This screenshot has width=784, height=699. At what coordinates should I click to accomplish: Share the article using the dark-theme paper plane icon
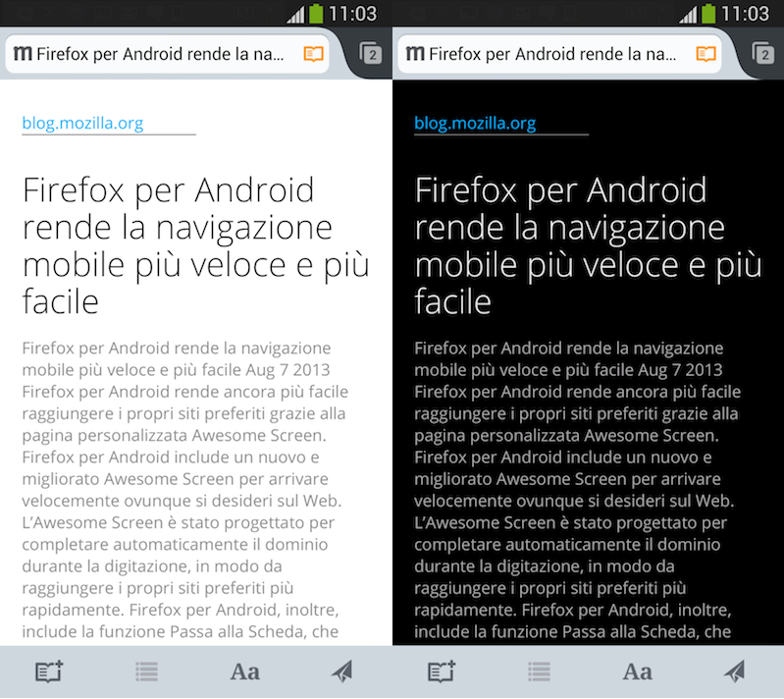(x=734, y=672)
